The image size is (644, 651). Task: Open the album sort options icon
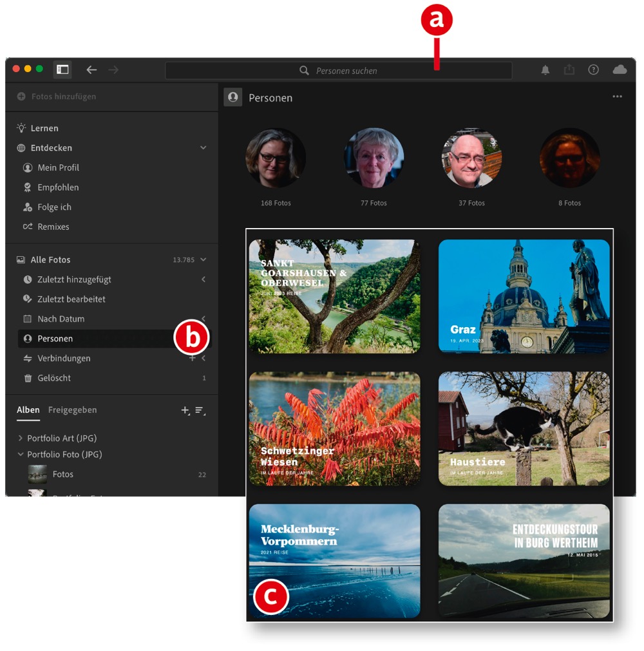click(200, 410)
